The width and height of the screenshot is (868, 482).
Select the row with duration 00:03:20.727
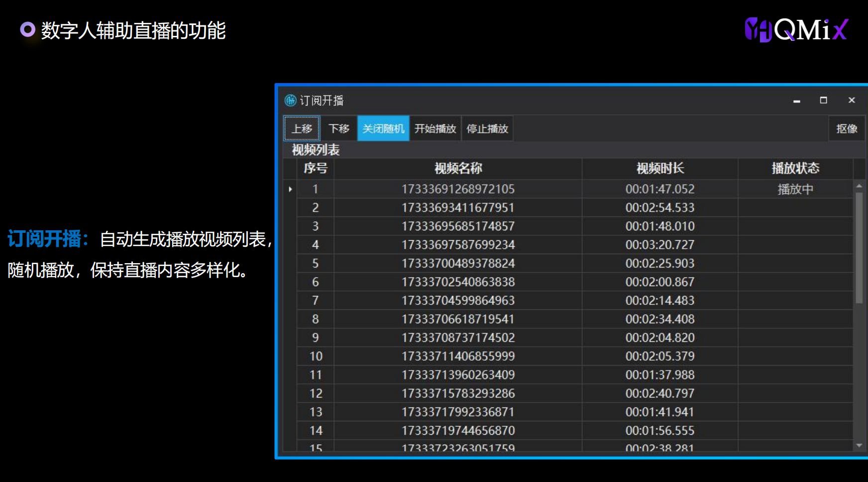point(660,245)
